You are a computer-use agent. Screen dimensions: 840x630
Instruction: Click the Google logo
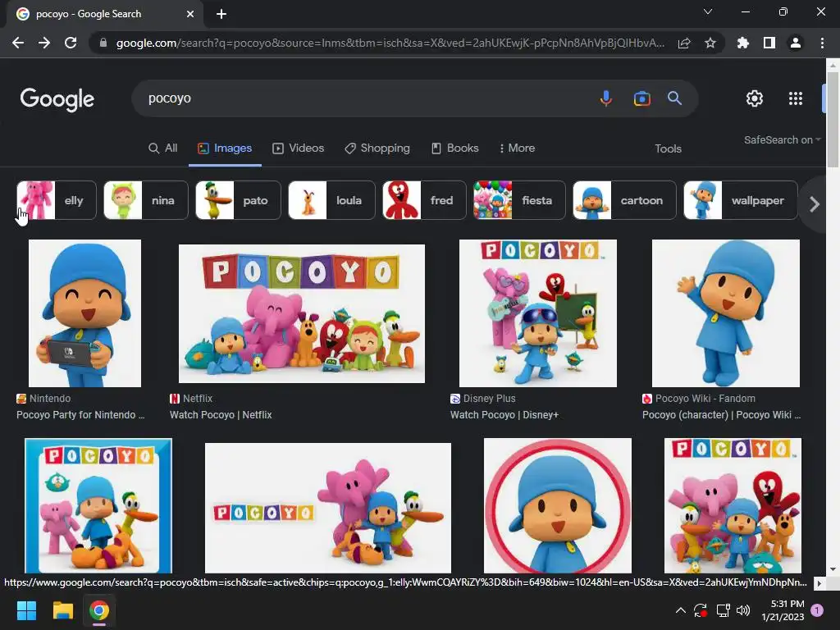[x=57, y=99]
